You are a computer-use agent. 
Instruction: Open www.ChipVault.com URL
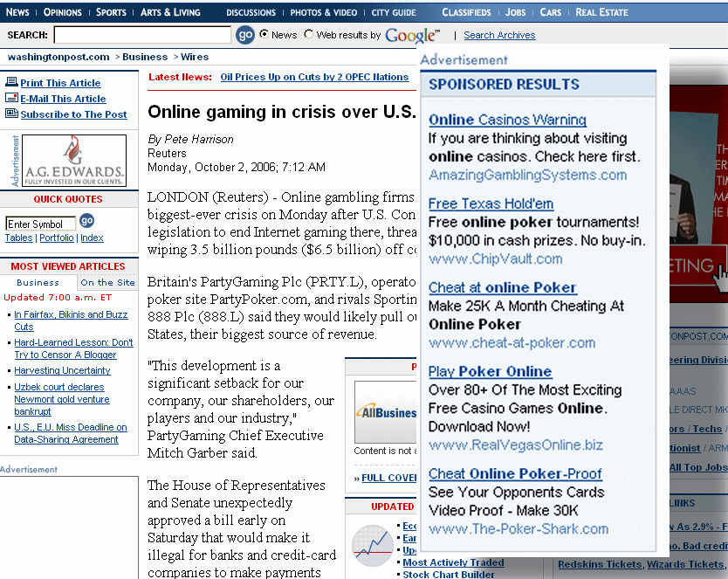(496, 258)
